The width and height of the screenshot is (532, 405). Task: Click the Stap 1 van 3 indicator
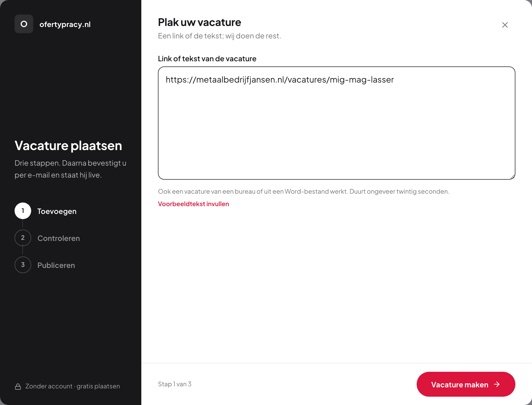tap(175, 384)
